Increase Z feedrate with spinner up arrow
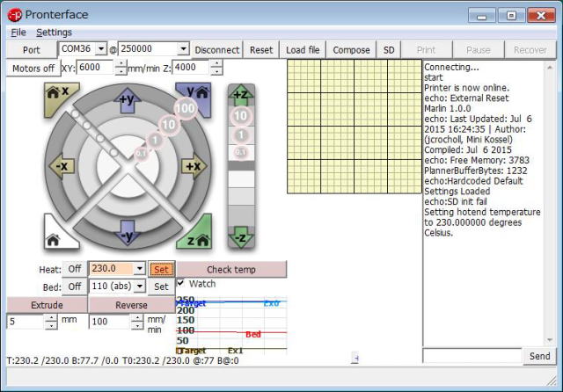Image resolution: width=563 pixels, height=392 pixels. 216,63
